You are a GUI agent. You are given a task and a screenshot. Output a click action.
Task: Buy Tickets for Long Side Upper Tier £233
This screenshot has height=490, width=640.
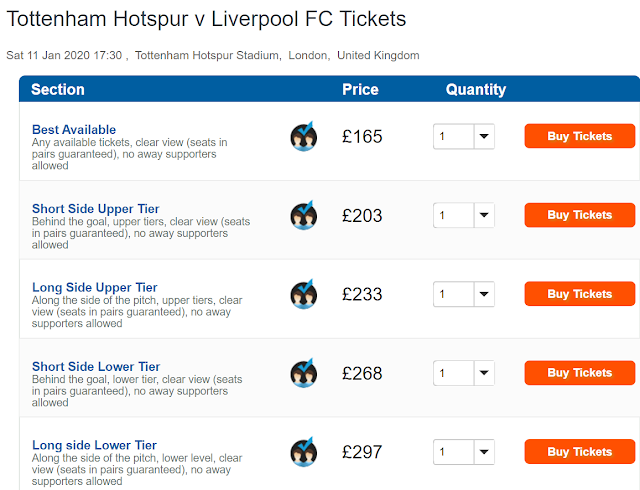(580, 294)
